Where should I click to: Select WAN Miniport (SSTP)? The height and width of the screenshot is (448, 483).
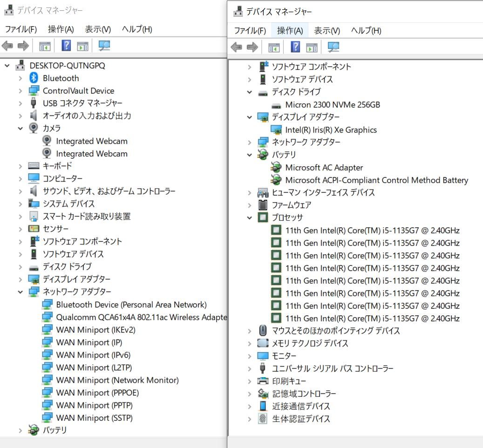[x=94, y=418]
